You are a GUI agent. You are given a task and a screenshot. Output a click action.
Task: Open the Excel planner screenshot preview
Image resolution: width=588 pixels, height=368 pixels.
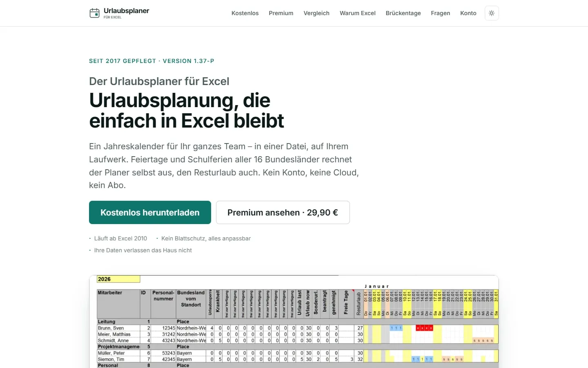[x=294, y=322]
